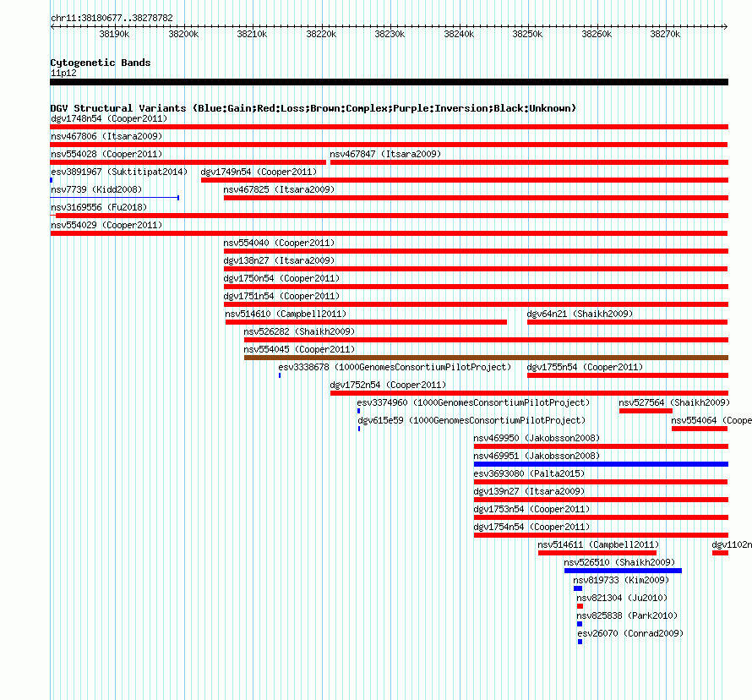752x700 pixels.
Task: Open nsv514610 (Campbell2011) variant
Action: pos(286,314)
